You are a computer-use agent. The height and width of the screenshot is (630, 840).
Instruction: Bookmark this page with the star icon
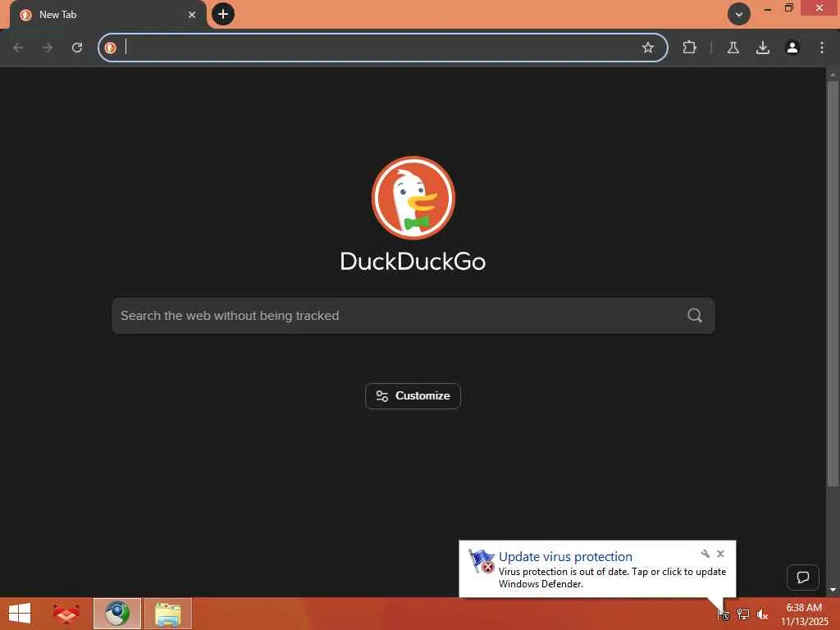[648, 48]
